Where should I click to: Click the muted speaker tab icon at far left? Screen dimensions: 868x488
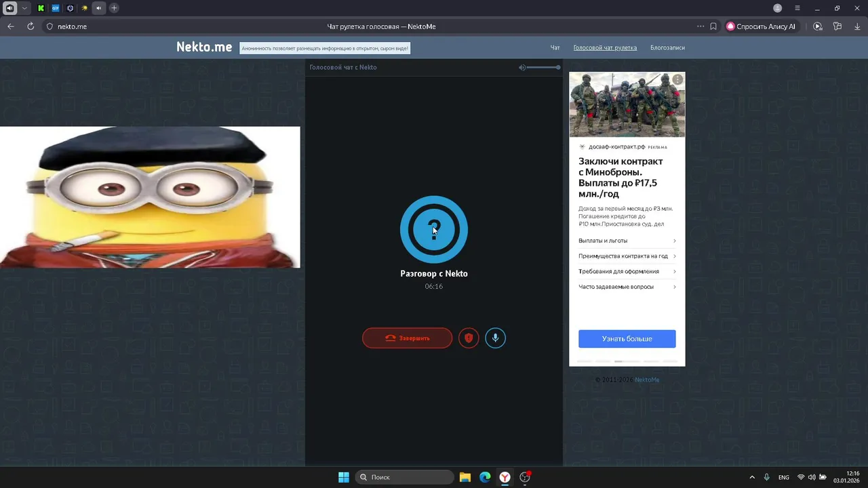pos(9,8)
